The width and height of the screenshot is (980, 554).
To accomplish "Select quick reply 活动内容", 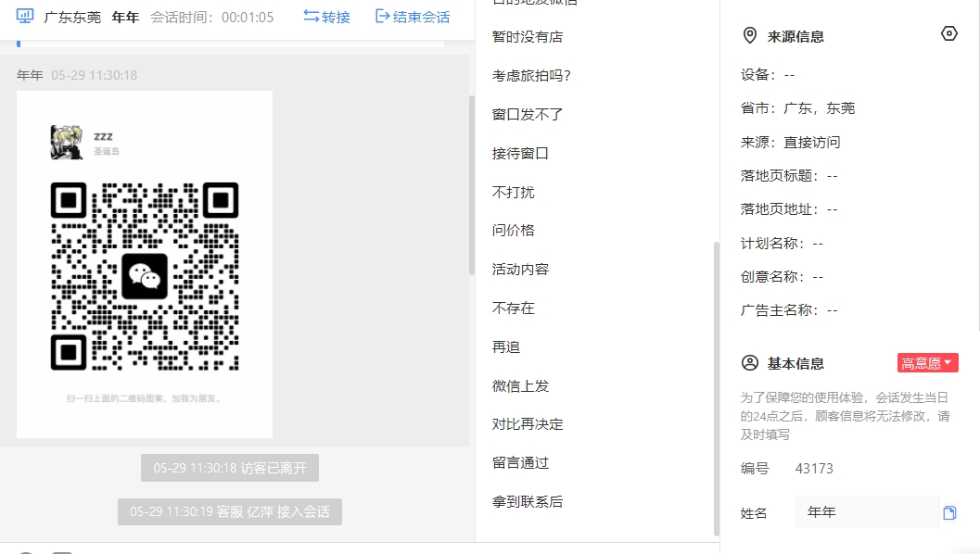I will click(x=520, y=270).
